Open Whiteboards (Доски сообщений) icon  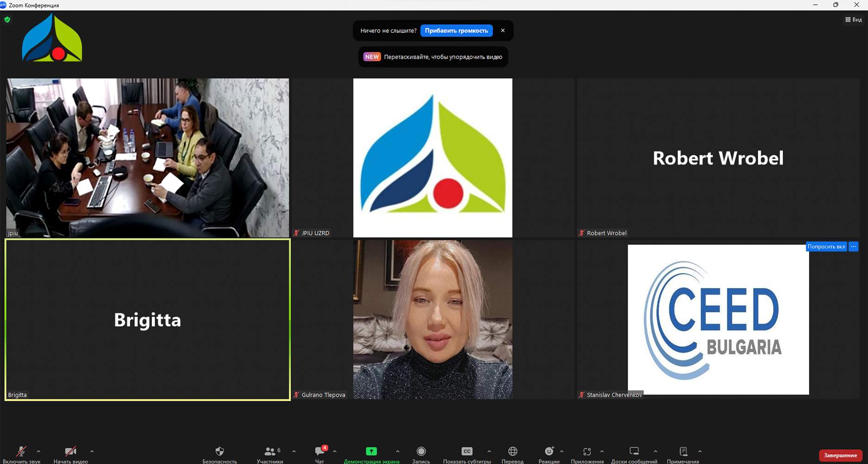pos(634,451)
